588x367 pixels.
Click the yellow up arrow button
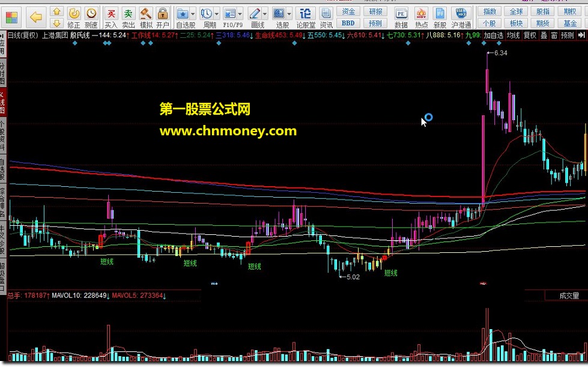point(56,11)
